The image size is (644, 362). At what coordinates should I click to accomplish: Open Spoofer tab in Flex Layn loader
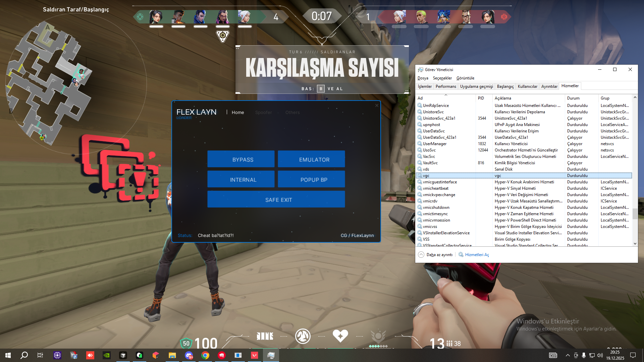tap(263, 112)
